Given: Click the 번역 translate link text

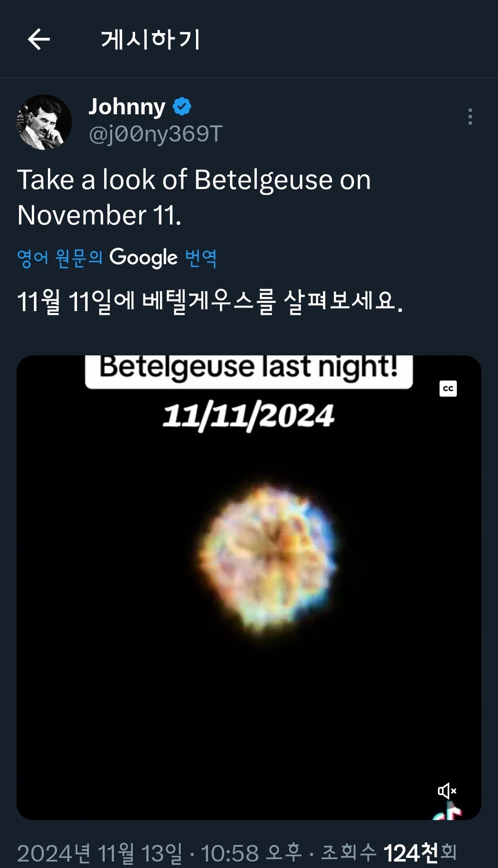Looking at the screenshot, I should tap(201, 258).
